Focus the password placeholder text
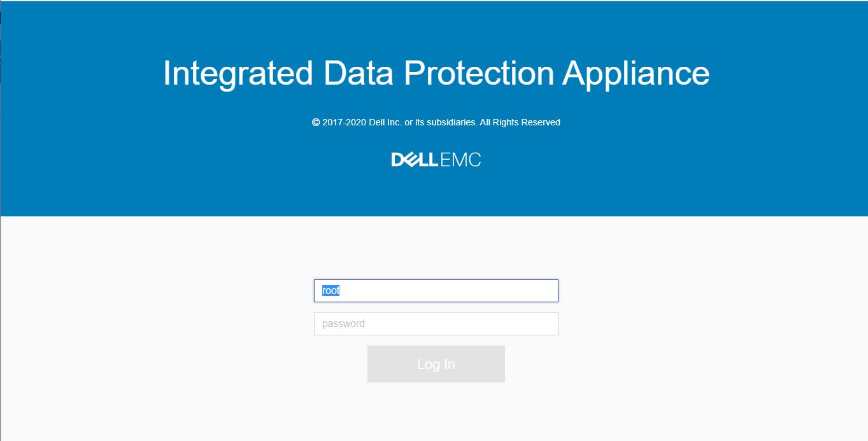This screenshot has height=441, width=868. pos(344,323)
